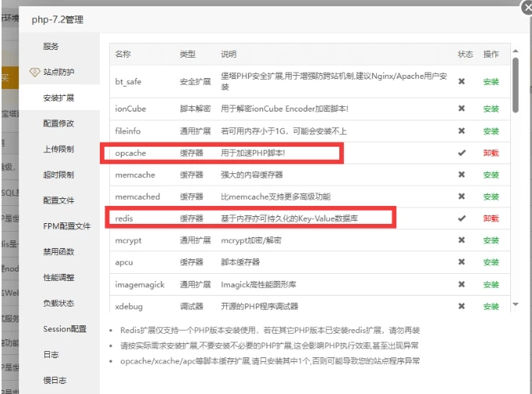Screen dimensions: 532x394
Task: Install the xdebug extension
Action: coord(491,307)
